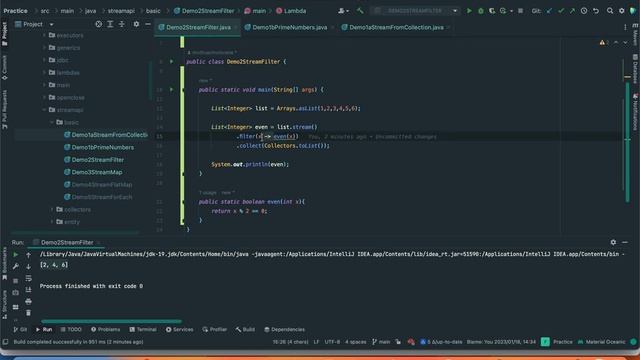Click the horizontal scrollbar in Run console
Screen dimensions: 640x360
111,321
